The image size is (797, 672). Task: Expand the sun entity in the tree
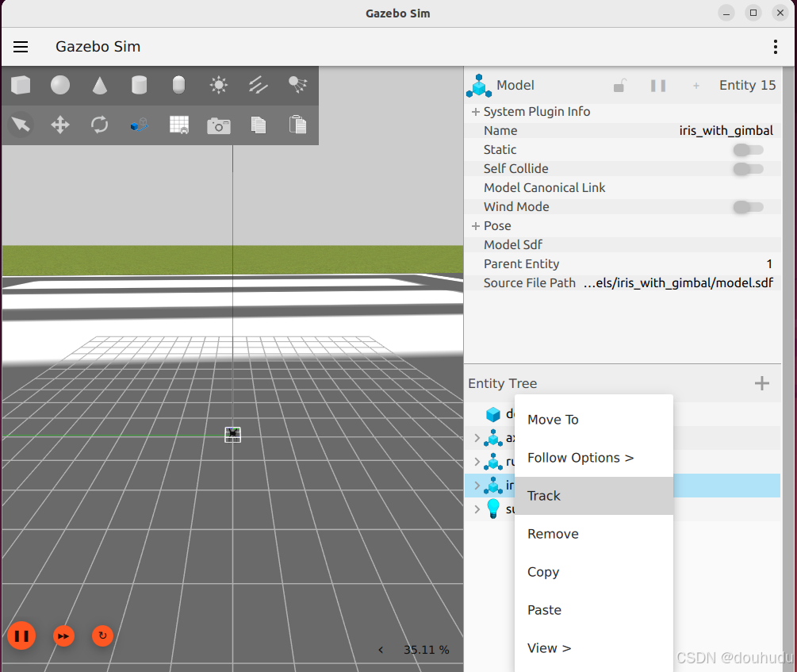[476, 509]
